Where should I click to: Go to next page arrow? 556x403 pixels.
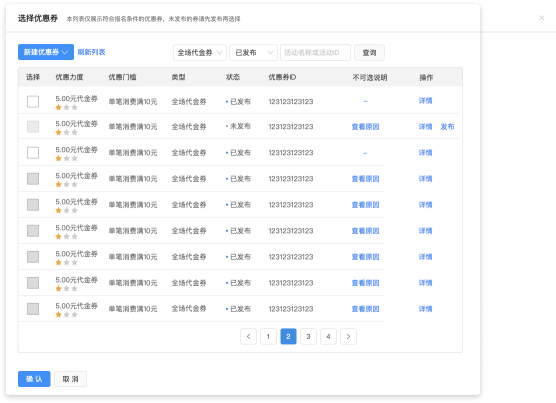pos(348,336)
